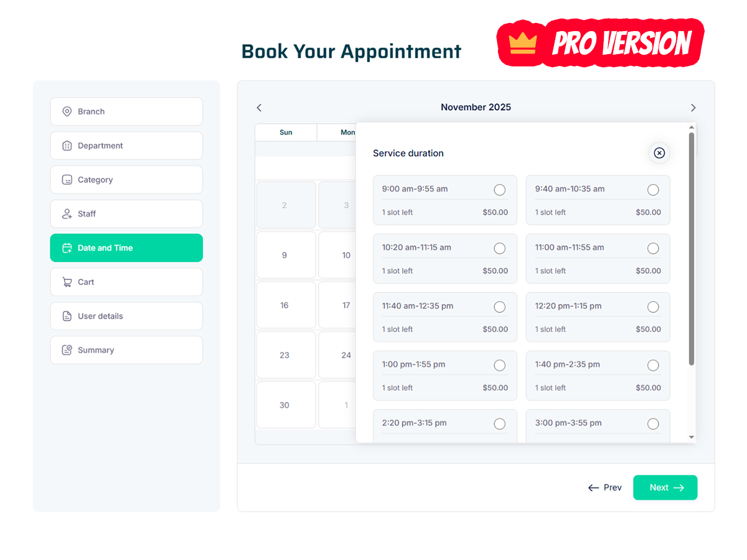The image size is (747, 560).
Task: Click the Summary step icon
Action: point(67,350)
